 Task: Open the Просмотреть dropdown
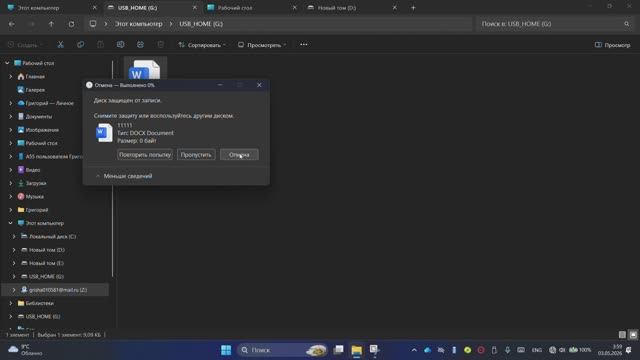point(262,45)
